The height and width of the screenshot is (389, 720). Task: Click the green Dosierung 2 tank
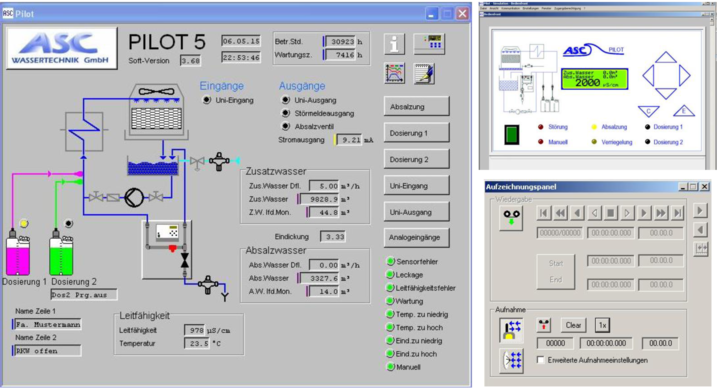[x=61, y=254]
